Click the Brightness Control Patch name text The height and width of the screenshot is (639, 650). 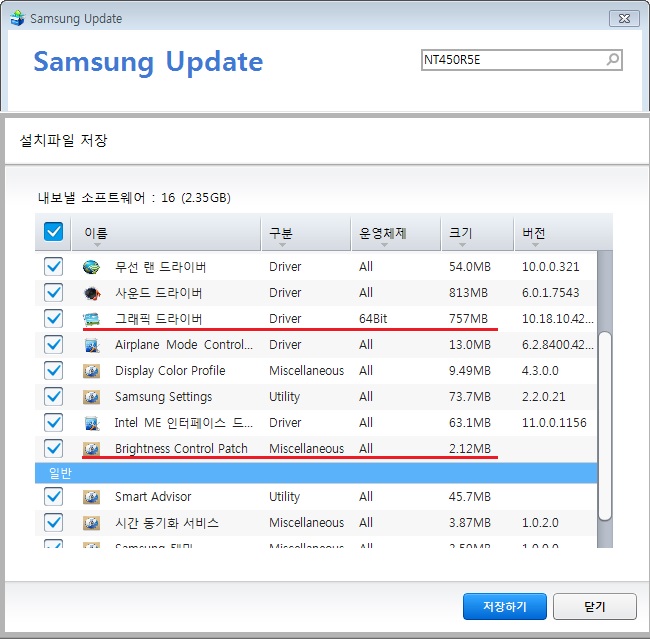coord(181,449)
